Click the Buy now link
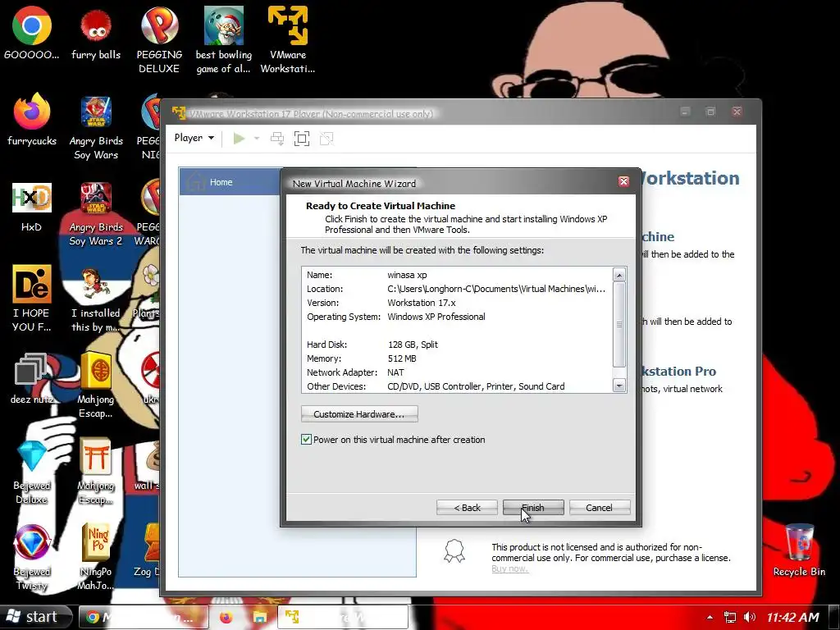 509,568
